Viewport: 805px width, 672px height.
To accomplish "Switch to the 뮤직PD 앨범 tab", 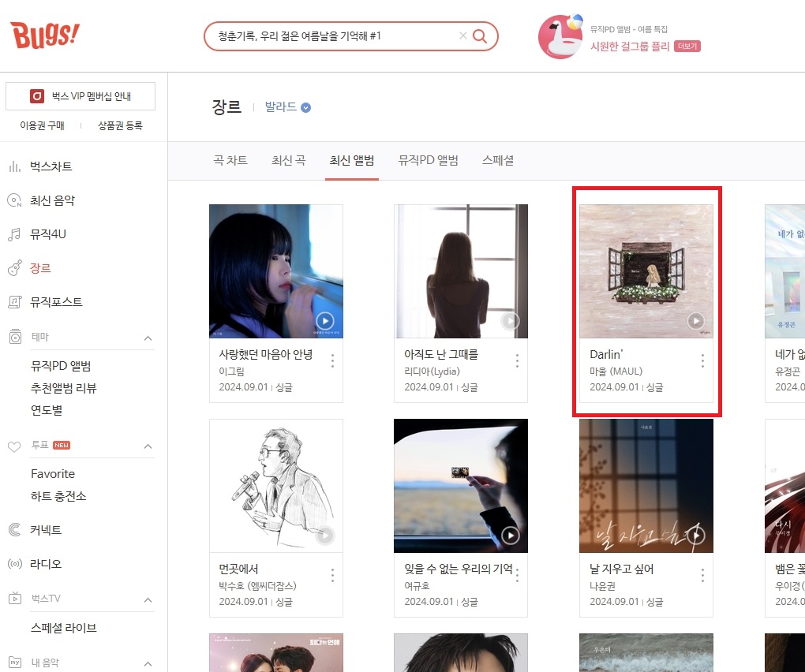I will click(x=429, y=161).
